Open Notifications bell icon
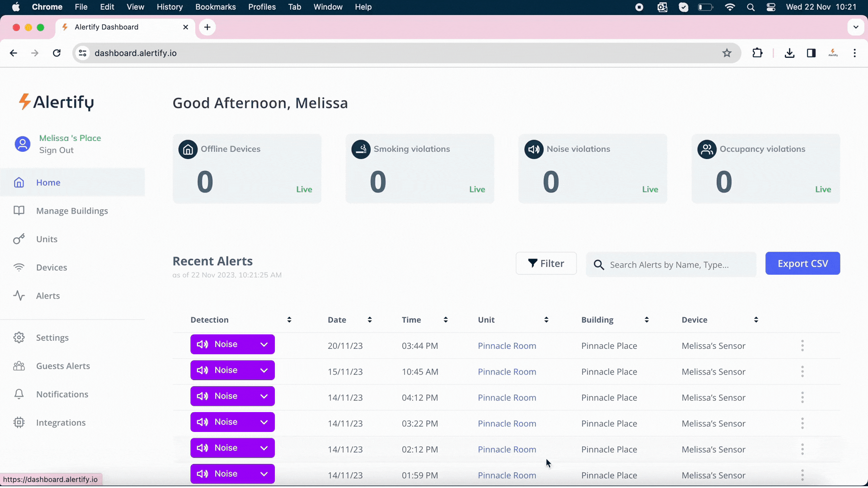The height and width of the screenshot is (488, 868). pos(19,394)
